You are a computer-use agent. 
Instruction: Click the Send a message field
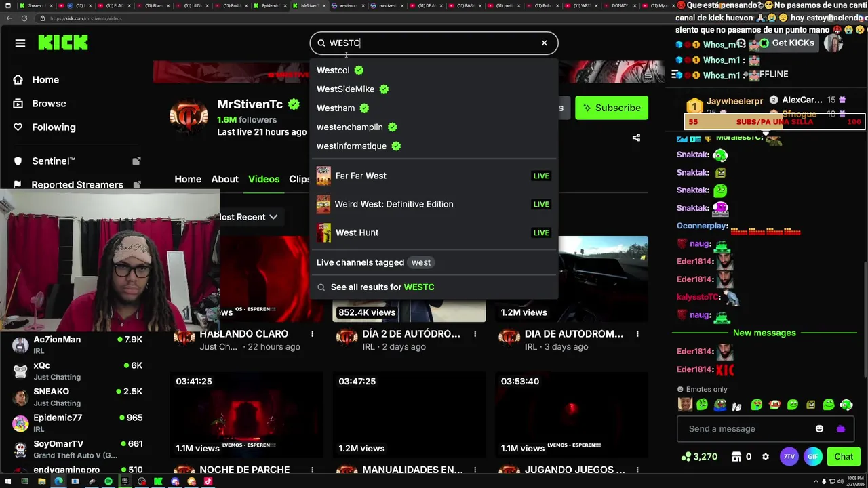click(746, 428)
